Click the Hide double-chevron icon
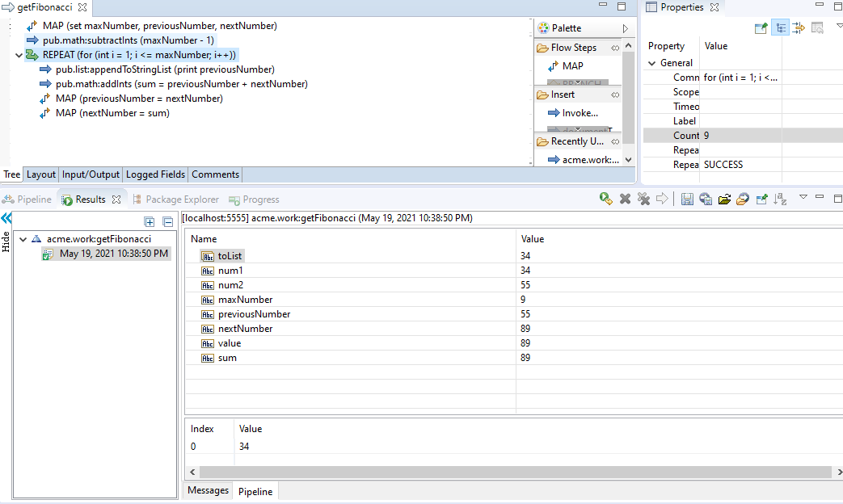The width and height of the screenshot is (843, 504). pyautogui.click(x=6, y=217)
